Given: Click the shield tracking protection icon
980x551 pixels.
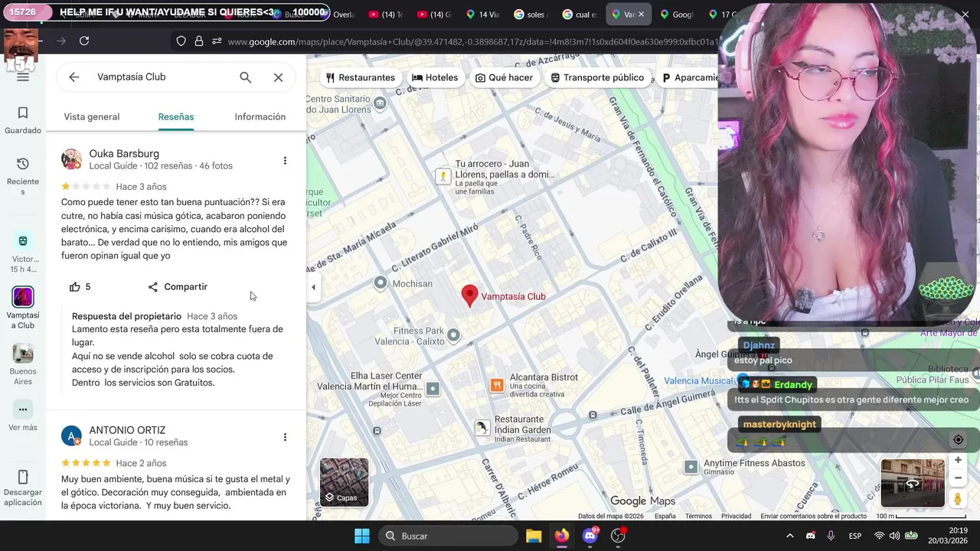Looking at the screenshot, I should [x=181, y=41].
